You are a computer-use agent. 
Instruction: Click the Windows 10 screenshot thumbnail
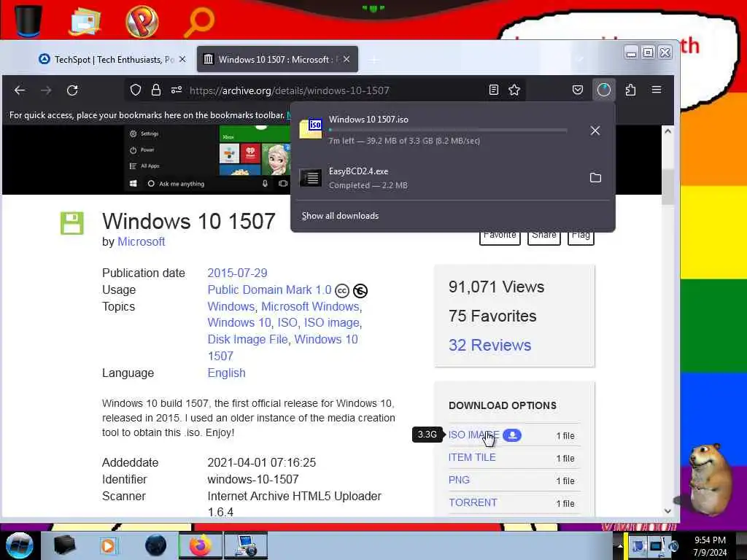[207, 158]
